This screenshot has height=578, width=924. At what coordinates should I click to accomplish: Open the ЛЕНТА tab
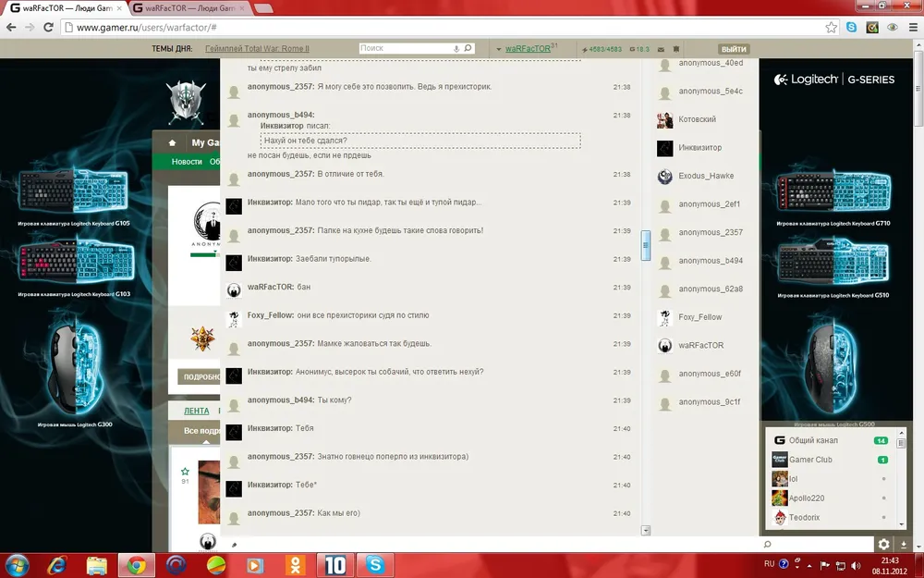[196, 412]
